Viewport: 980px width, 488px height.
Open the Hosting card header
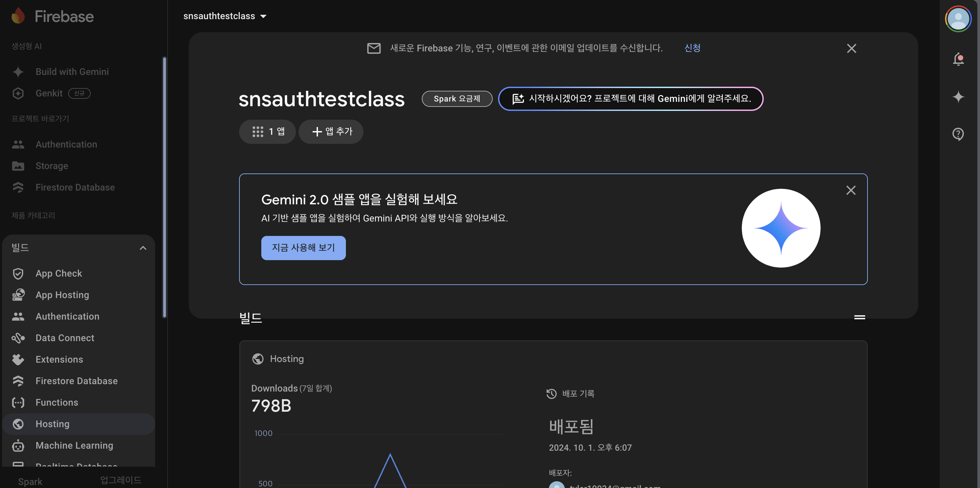[x=278, y=359]
